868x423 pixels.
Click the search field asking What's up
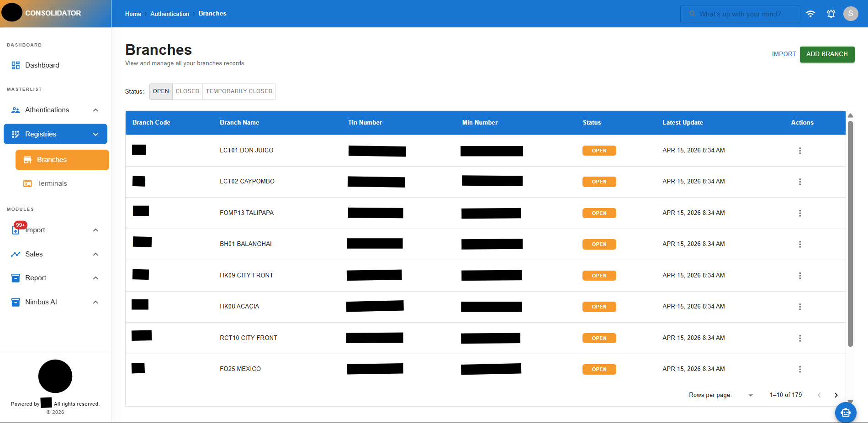(740, 14)
